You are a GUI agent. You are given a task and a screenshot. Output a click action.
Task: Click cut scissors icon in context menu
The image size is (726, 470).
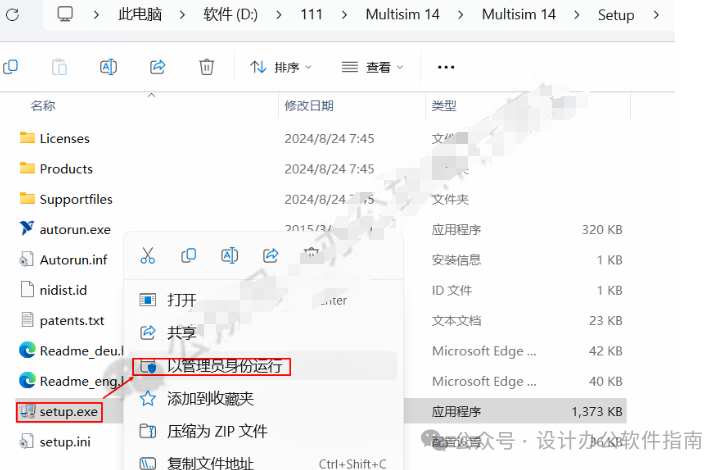point(148,256)
